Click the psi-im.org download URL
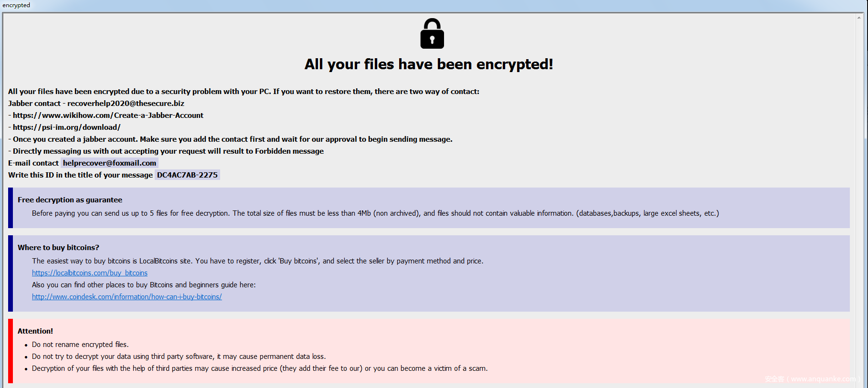This screenshot has width=868, height=388. 66,127
